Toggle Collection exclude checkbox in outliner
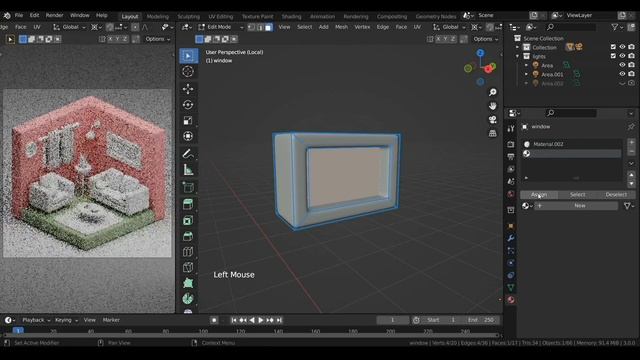The image size is (640, 360). click(613, 47)
